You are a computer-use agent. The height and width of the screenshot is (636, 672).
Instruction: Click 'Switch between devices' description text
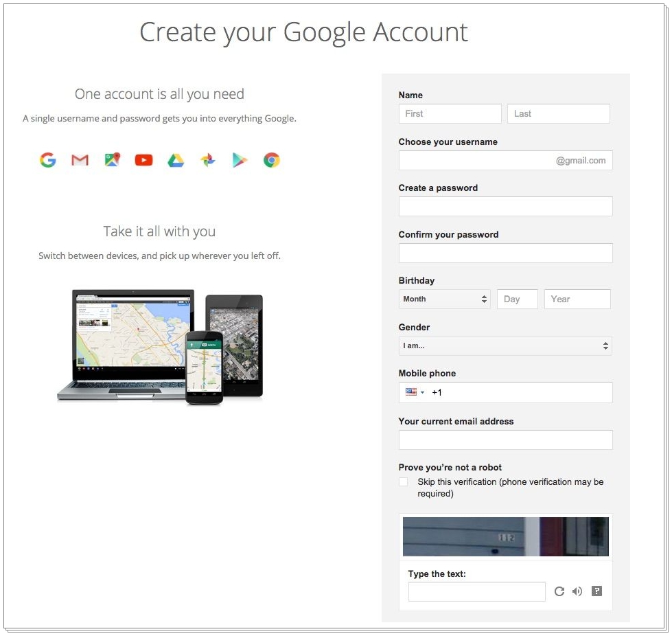pyautogui.click(x=159, y=255)
